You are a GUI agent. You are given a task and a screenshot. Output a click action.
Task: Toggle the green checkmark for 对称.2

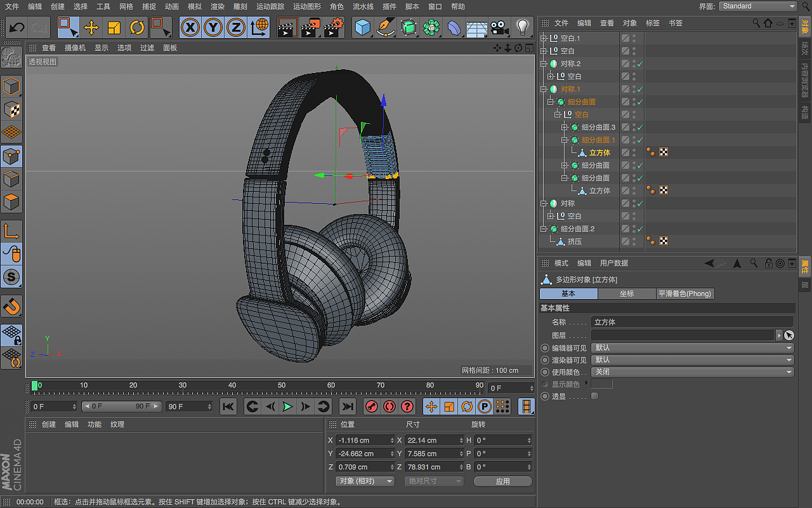click(x=640, y=64)
